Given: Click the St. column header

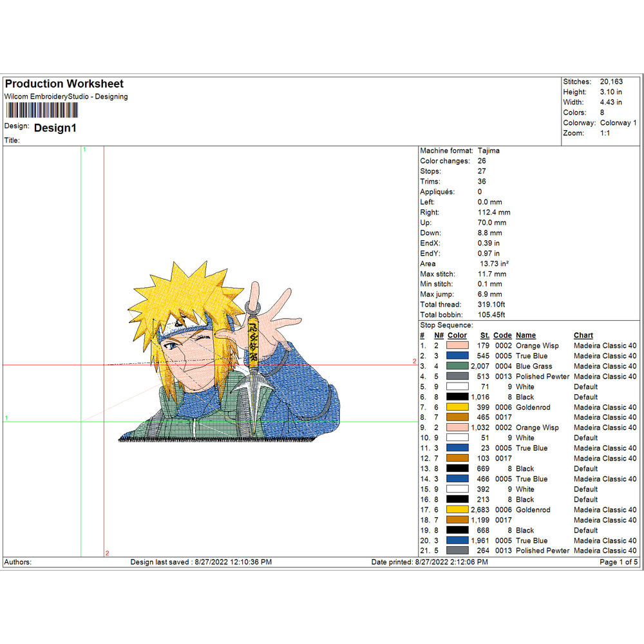Looking at the screenshot, I should [x=484, y=336].
